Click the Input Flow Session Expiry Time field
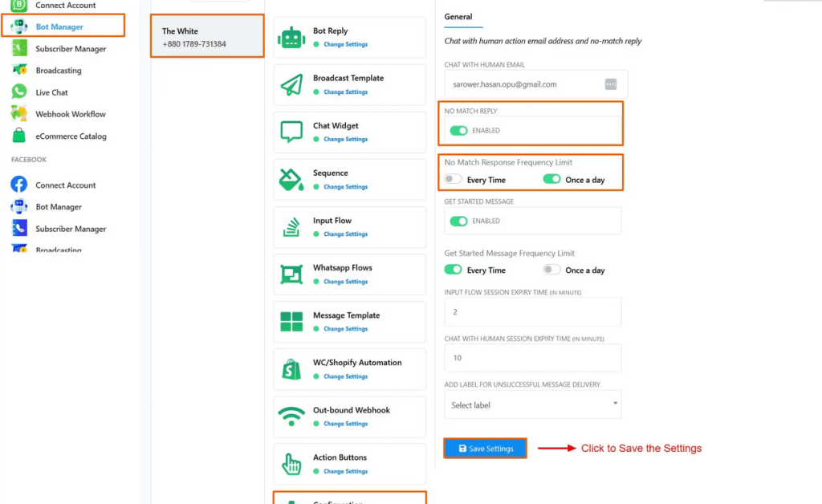822x504 pixels. (533, 312)
